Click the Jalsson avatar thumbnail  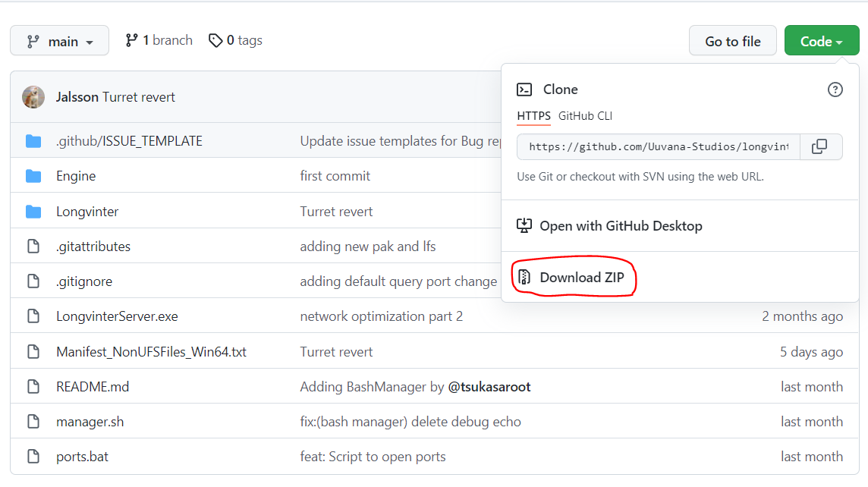pyautogui.click(x=33, y=97)
